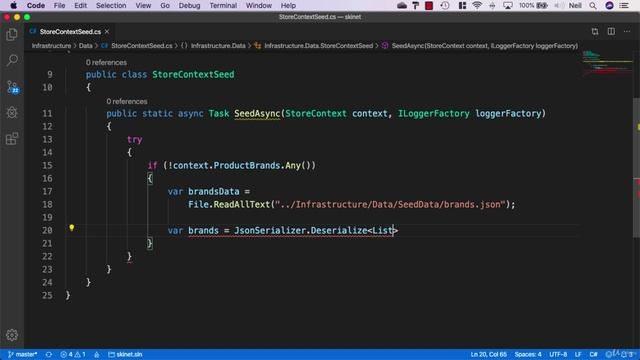Screen dimensions: 640x360
Task: Click the C# language mode indicator
Action: coord(593,354)
